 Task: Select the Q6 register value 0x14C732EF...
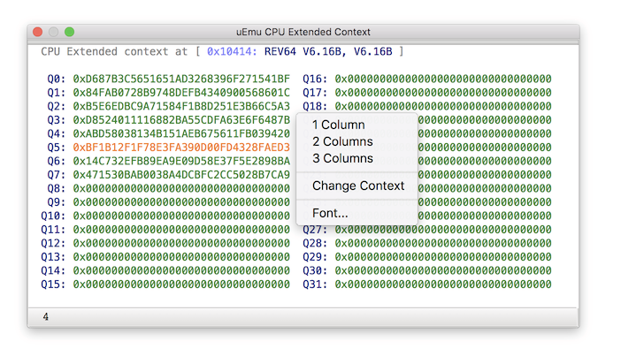(181, 161)
